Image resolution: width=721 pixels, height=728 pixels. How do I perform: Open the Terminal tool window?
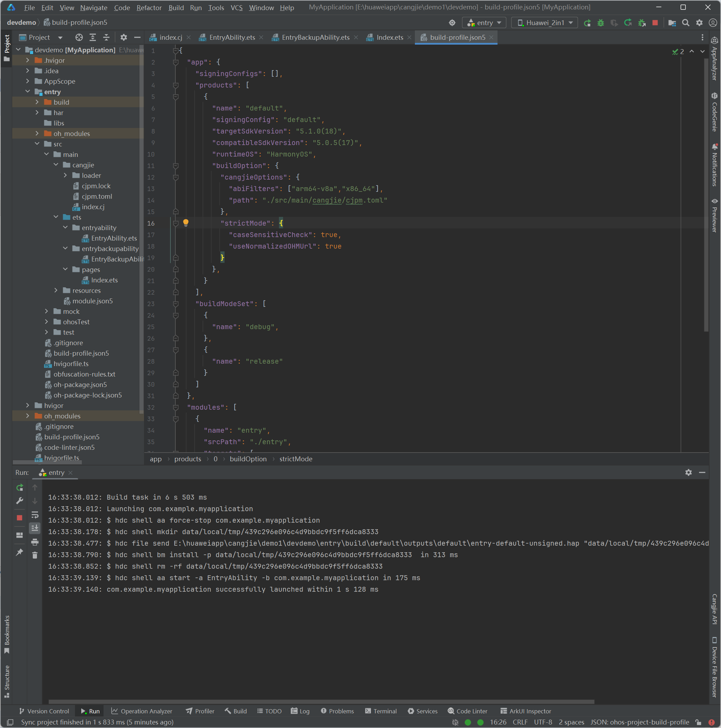click(x=381, y=711)
